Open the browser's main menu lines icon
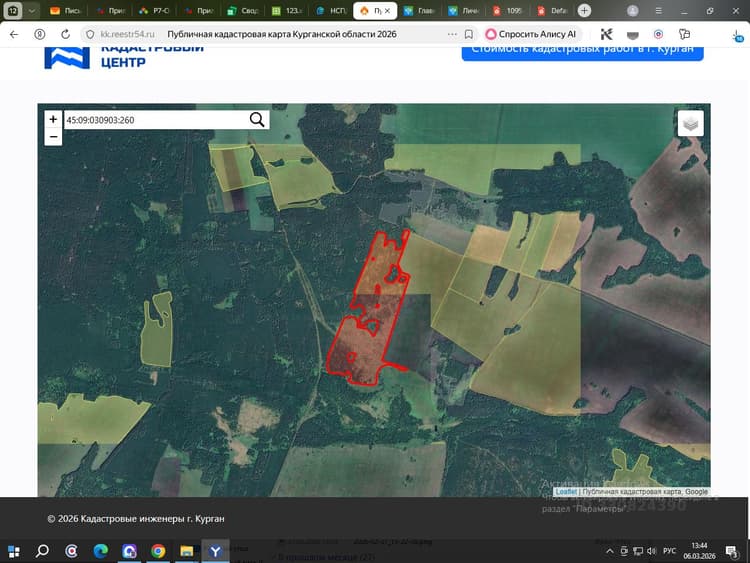This screenshot has width=750, height=563. click(658, 11)
